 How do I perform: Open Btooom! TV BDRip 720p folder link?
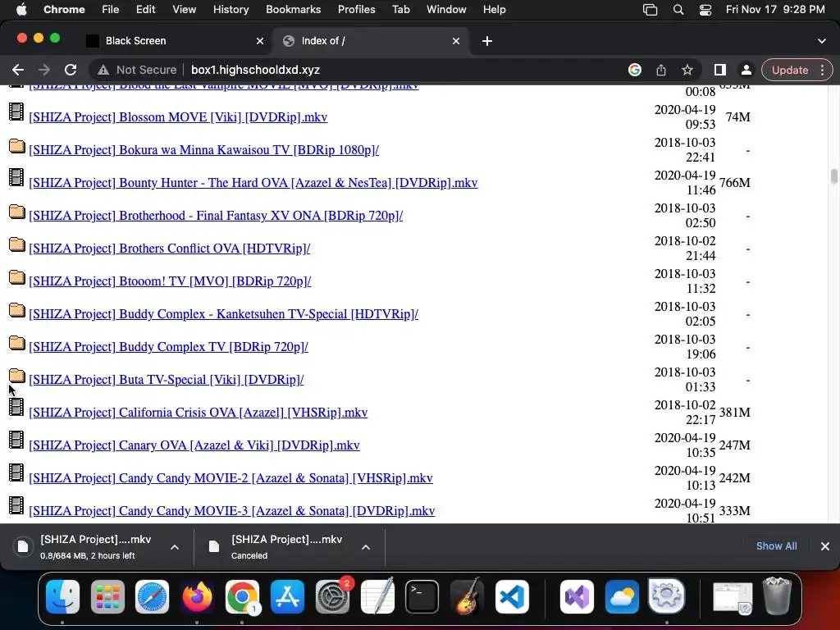[170, 281]
